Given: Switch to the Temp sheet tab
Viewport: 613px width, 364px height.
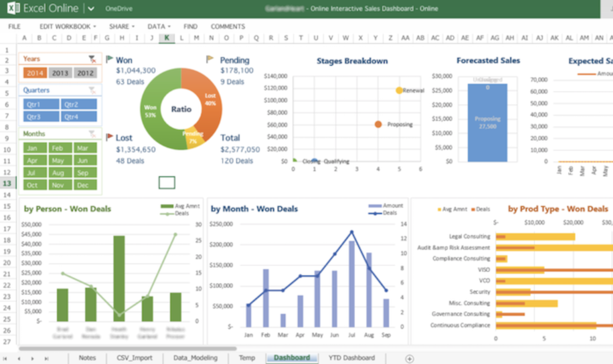Looking at the screenshot, I should click(247, 358).
